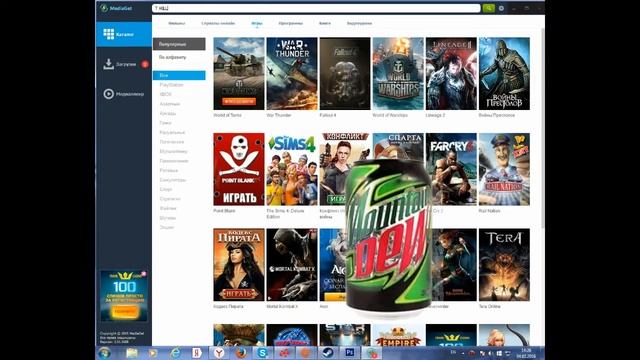Image resolution: width=640 pixels, height=360 pixels.
Task: Select the Игры tab
Action: [x=257, y=23]
